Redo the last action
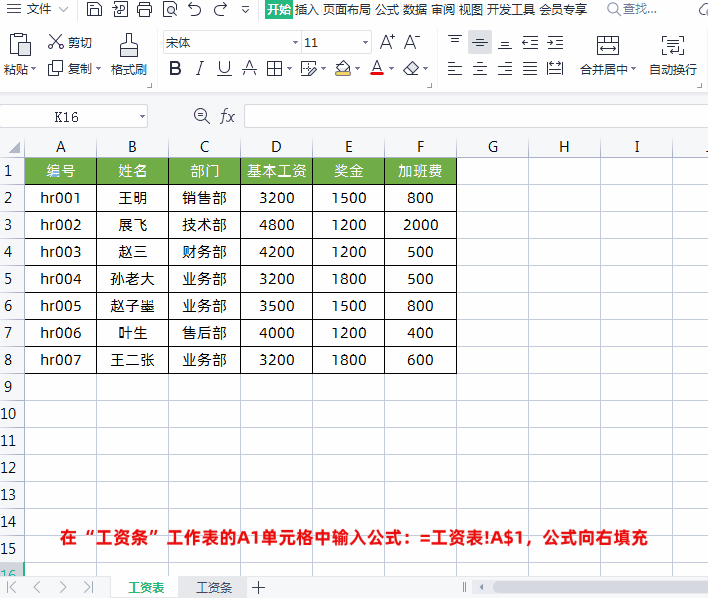The image size is (708, 598). [220, 9]
